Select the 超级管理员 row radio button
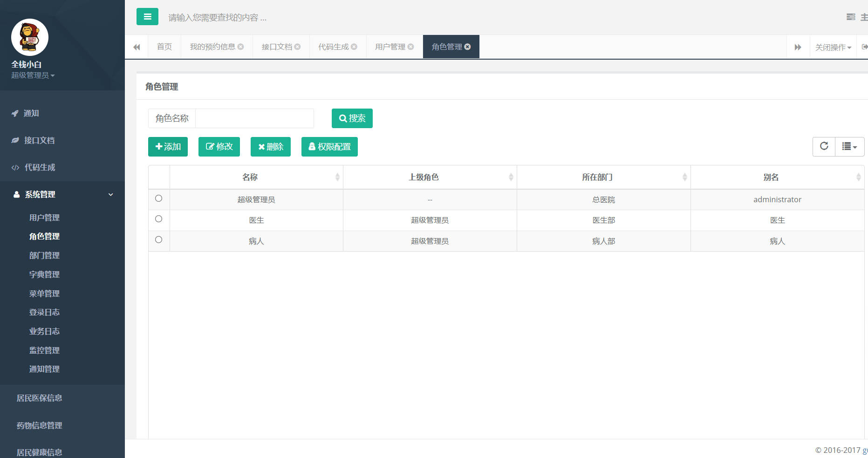This screenshot has height=458, width=868. click(x=158, y=198)
